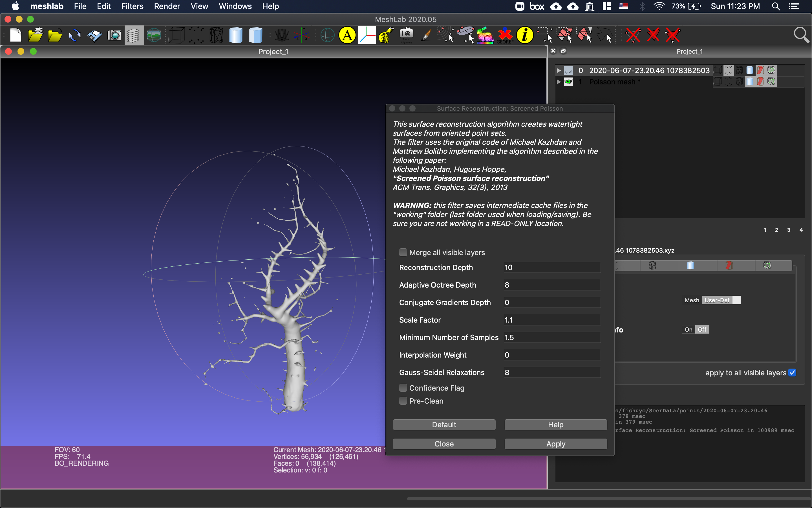The height and width of the screenshot is (508, 812).
Task: Click the yellow Get Info icon
Action: point(525,35)
